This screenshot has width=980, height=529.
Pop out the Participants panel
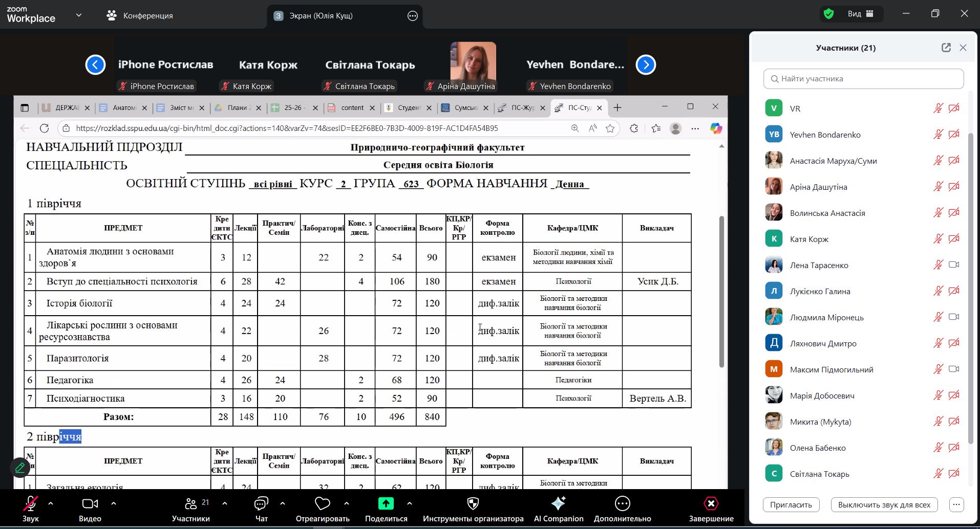pyautogui.click(x=946, y=48)
